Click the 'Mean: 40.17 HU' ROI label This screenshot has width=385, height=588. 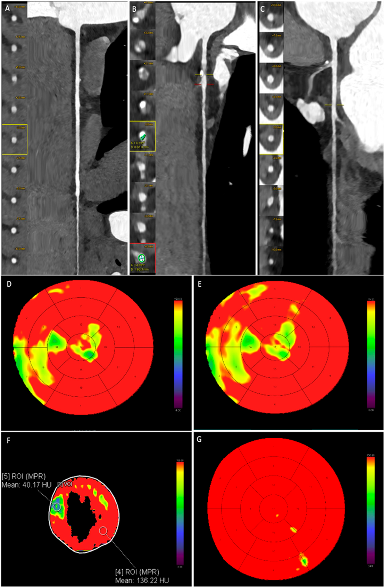[x=26, y=485]
